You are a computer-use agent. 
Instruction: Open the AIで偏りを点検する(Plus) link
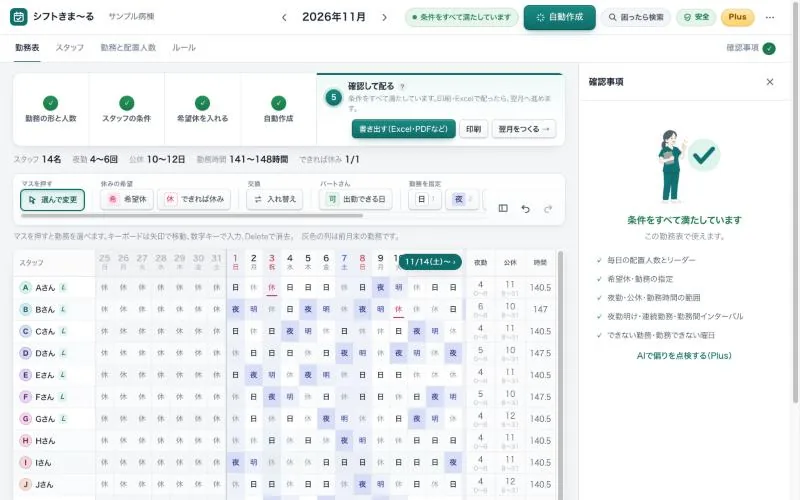tap(684, 356)
